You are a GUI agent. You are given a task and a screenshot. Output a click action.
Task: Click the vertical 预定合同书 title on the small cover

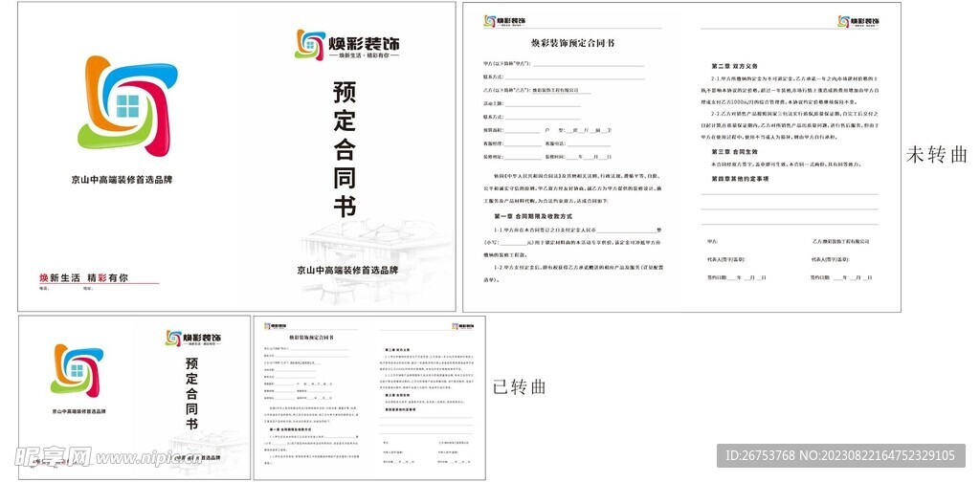pyautogui.click(x=192, y=393)
